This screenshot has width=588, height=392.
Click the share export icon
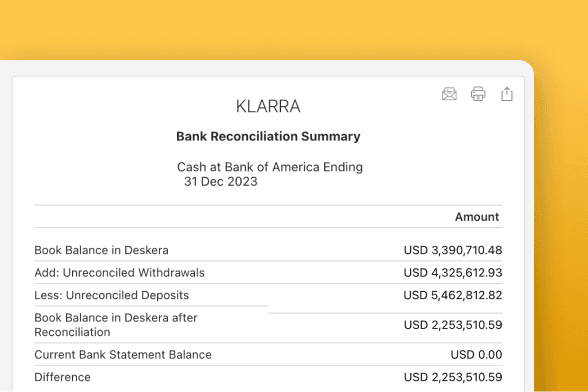pos(507,94)
